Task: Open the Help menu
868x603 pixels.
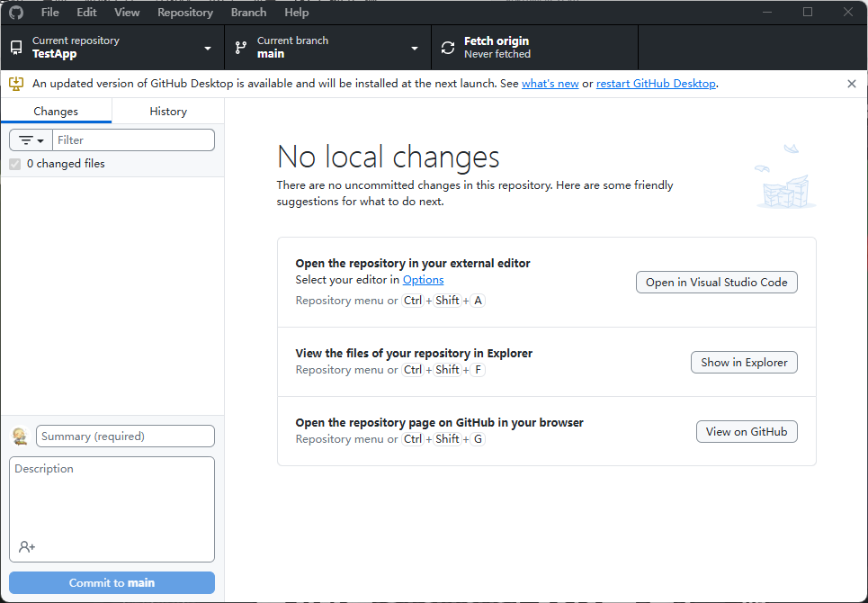Action: pos(297,13)
